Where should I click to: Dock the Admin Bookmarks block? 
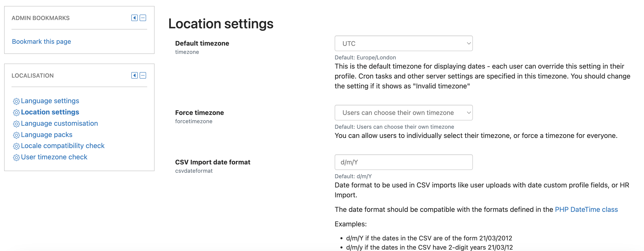click(x=135, y=18)
